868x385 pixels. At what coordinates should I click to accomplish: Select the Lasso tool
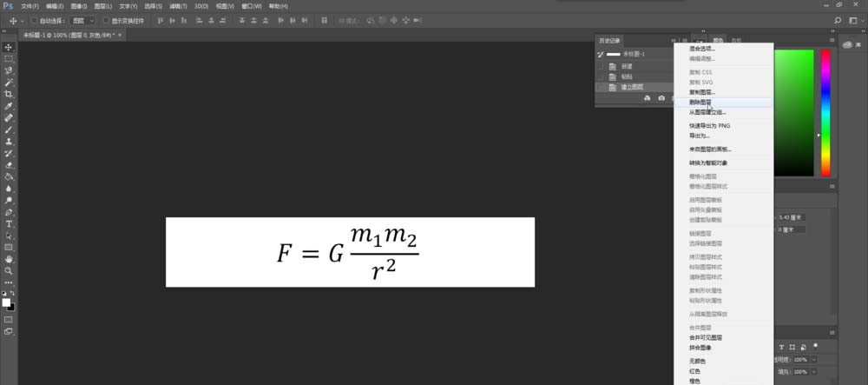click(x=9, y=70)
